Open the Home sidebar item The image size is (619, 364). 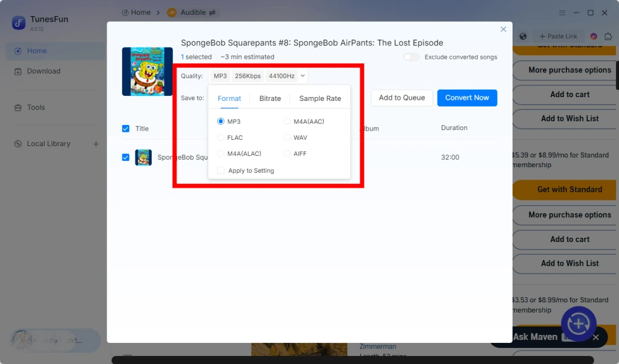(55, 51)
